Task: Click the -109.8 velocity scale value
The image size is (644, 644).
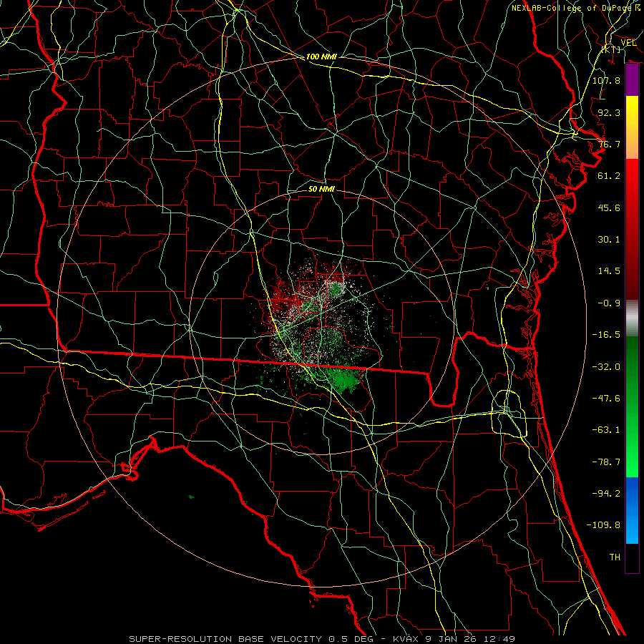Action: [603, 525]
